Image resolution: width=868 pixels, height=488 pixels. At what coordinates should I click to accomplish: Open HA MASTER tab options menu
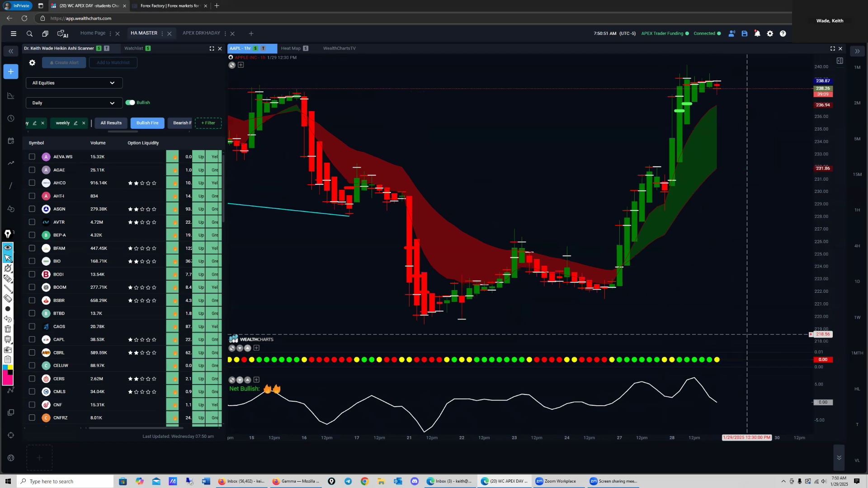point(162,33)
